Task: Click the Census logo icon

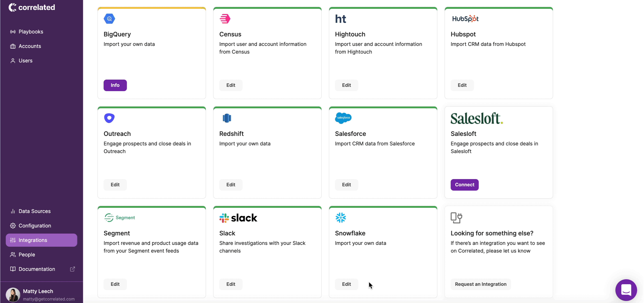Action: coord(225,19)
